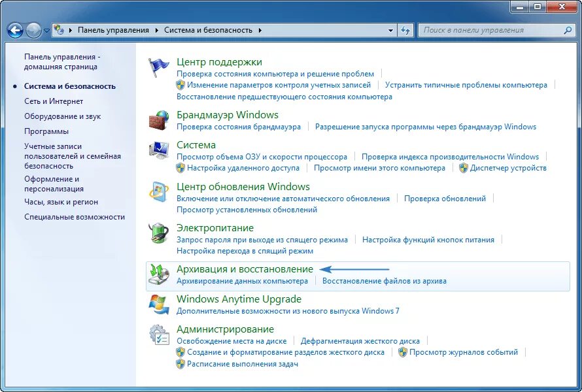582x392 pixels.
Task: Click Включение или отключение автоматического обновления
Action: pos(283,199)
